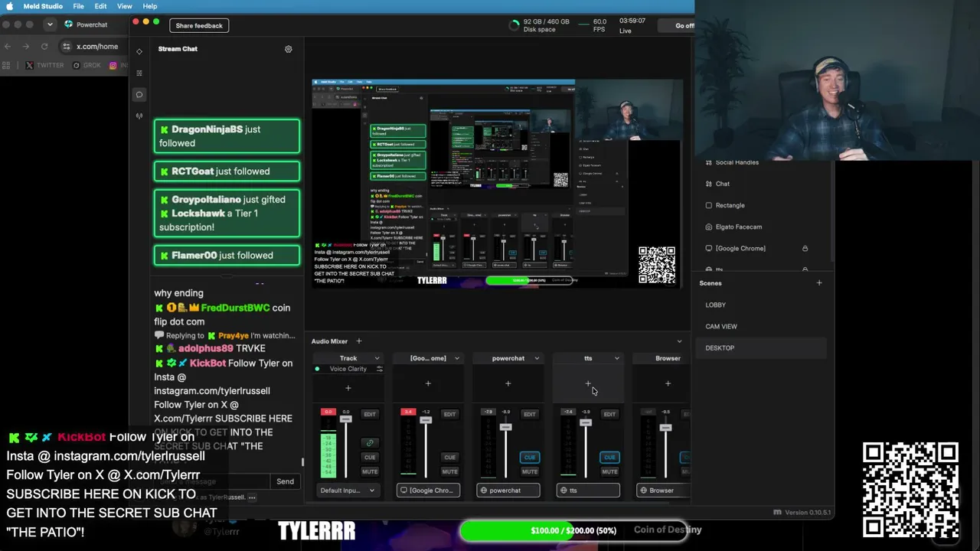Select the CAM VIEW scene

point(761,327)
